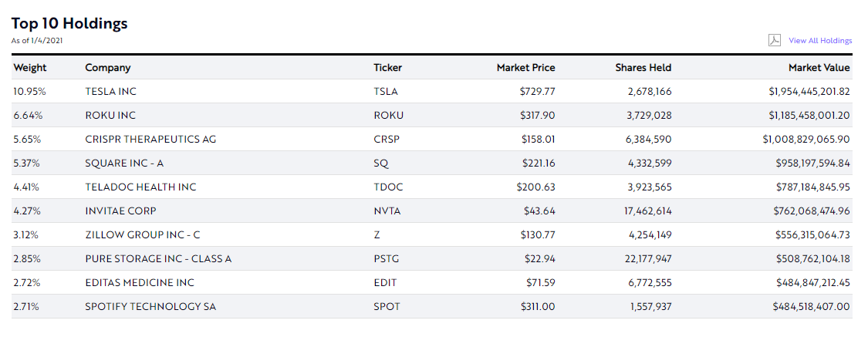This screenshot has height=337, width=868.
Task: Click the Top 10 Holdings heading
Action: point(69,24)
